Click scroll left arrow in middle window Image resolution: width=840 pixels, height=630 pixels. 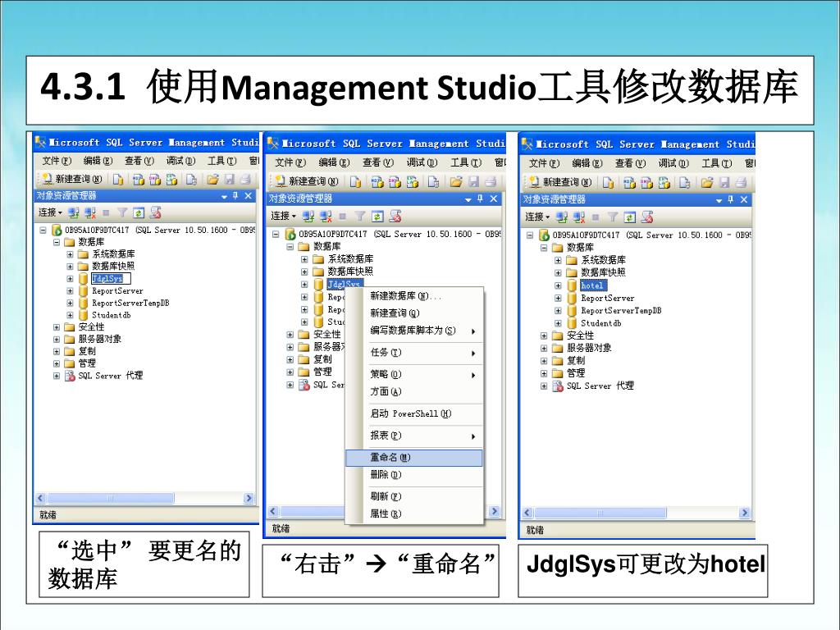272,511
